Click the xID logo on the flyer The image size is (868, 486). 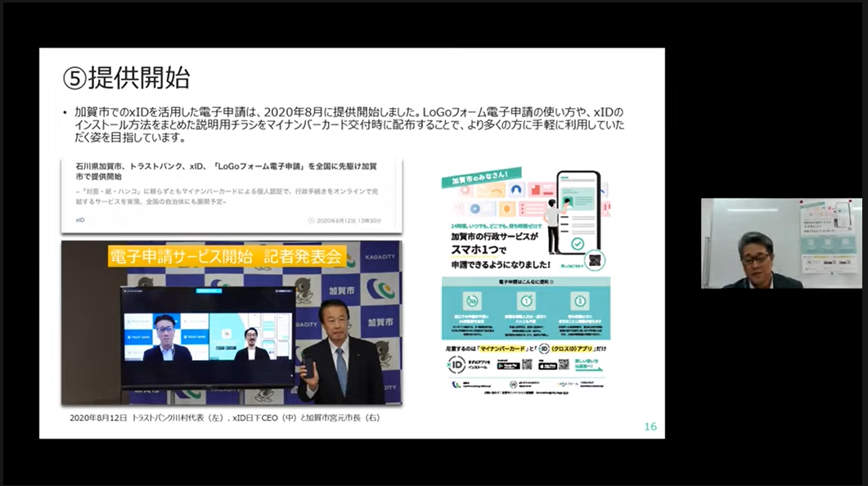[456, 364]
